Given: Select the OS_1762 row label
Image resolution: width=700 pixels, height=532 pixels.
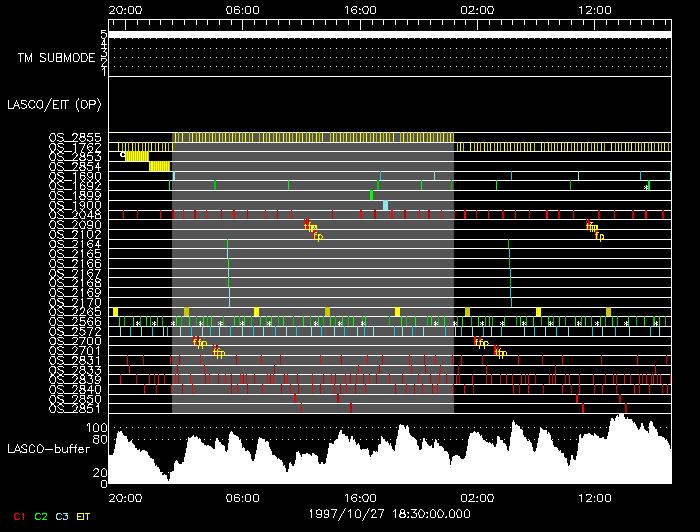Looking at the screenshot, I should [x=75, y=147].
